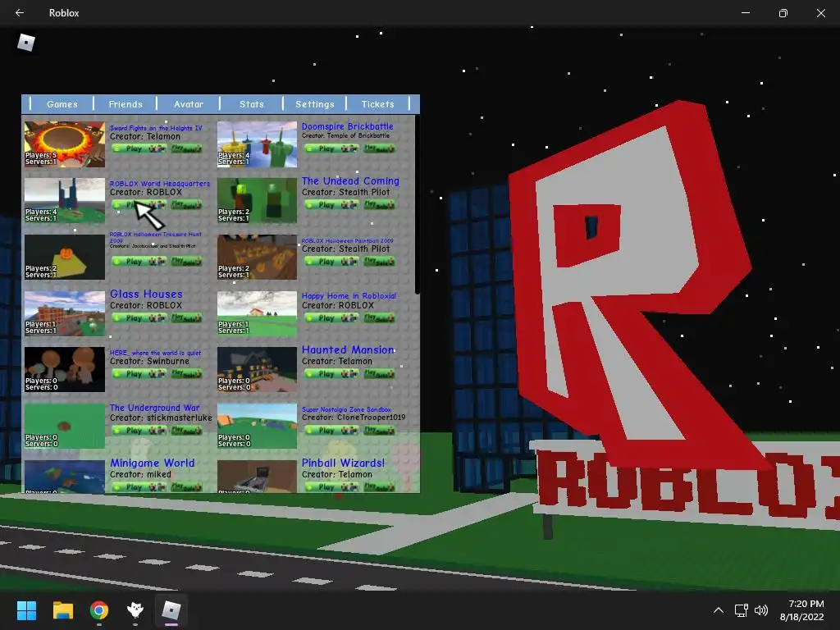Play HERE, where the world is quiet

(139, 374)
